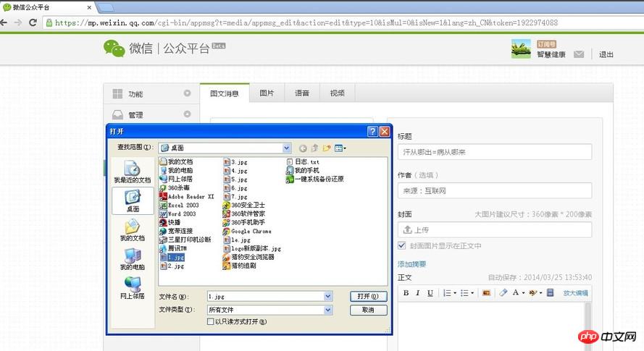Open bulleted list style dropdown arrow

tap(472, 292)
